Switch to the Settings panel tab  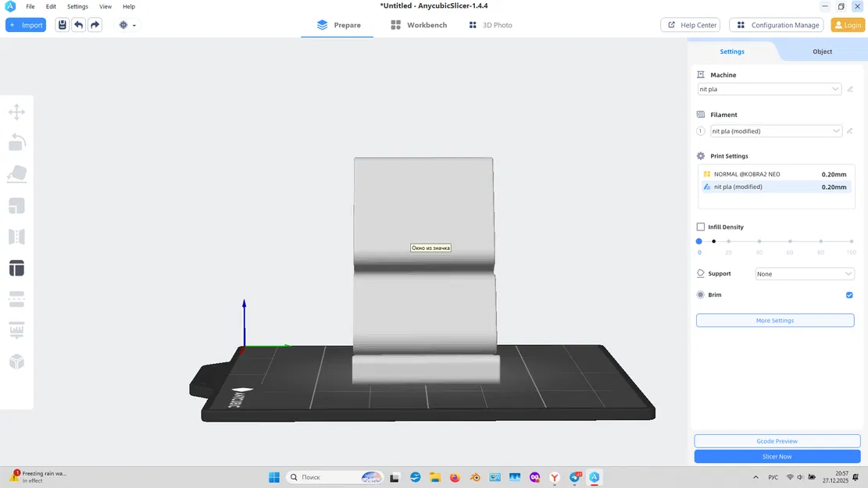(732, 52)
